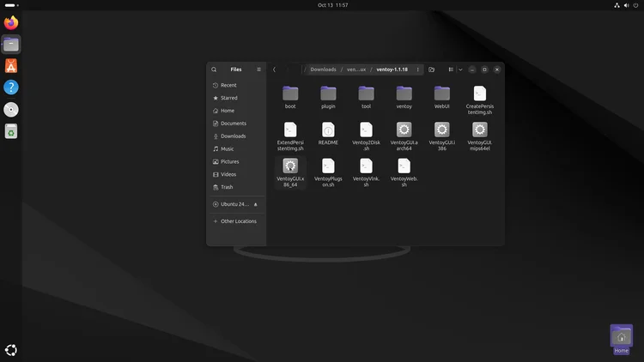The width and height of the screenshot is (644, 362).
Task: Open the boot folder
Action: tap(290, 97)
